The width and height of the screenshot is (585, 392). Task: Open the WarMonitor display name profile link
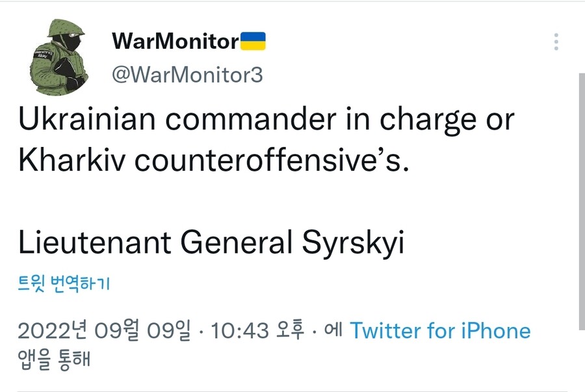click(x=175, y=42)
